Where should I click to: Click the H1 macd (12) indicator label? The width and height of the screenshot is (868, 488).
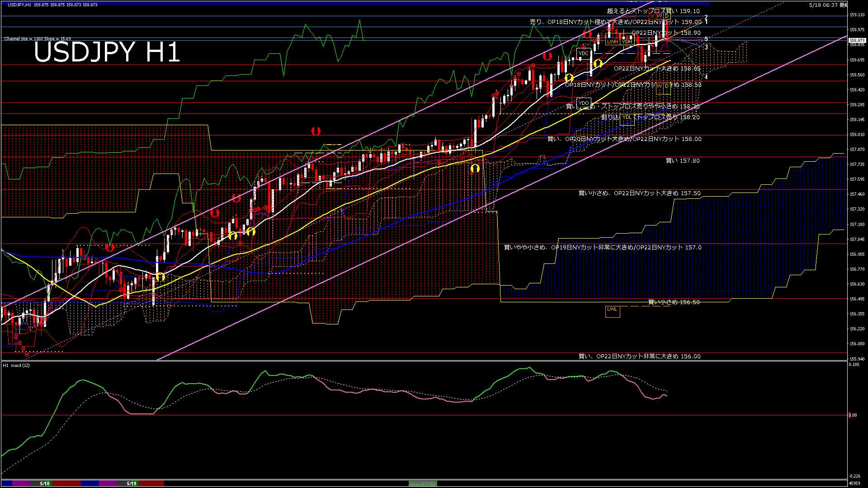click(x=16, y=365)
